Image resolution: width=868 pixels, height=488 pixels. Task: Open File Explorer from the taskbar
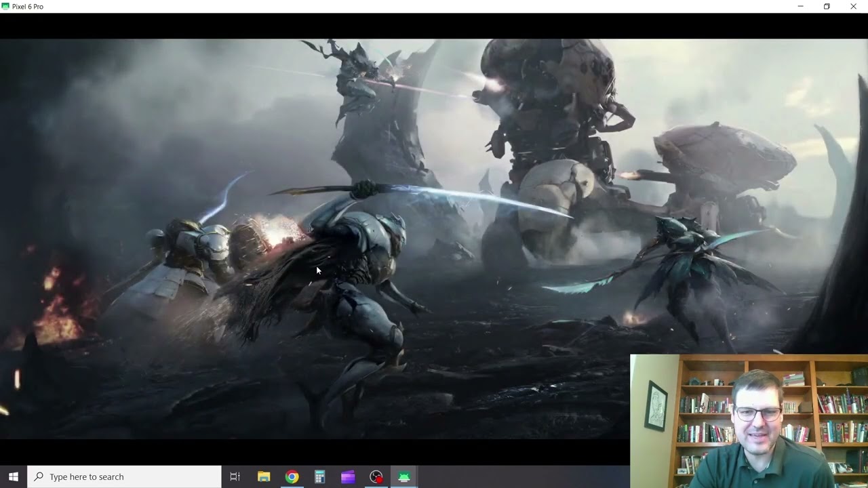coord(264,476)
